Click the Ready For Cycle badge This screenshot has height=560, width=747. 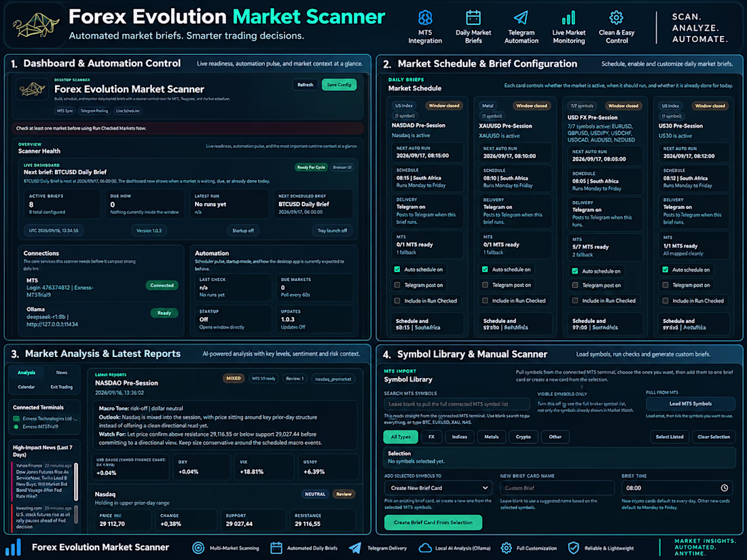point(311,167)
